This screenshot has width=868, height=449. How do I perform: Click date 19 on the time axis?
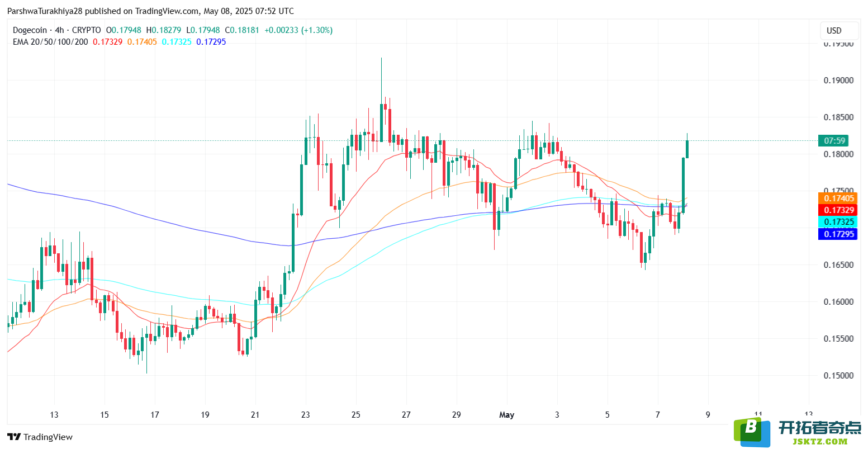point(205,415)
